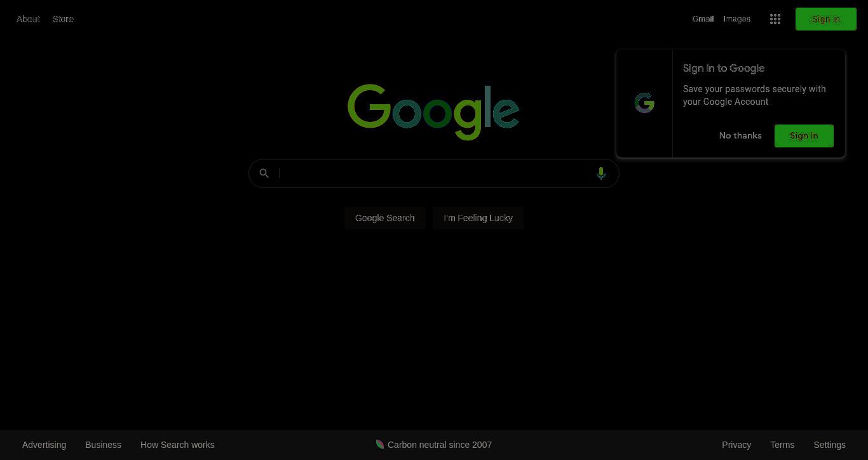The width and height of the screenshot is (868, 460).
Task: Open Settings in the footer
Action: coord(829,445)
